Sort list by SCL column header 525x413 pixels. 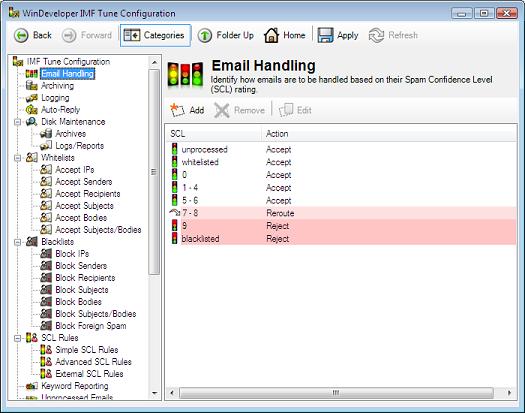pyautogui.click(x=213, y=134)
